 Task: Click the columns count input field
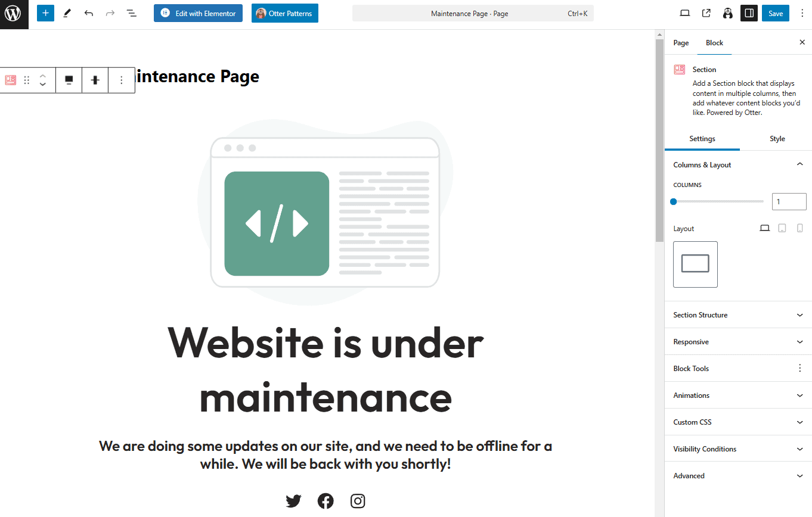pos(789,201)
